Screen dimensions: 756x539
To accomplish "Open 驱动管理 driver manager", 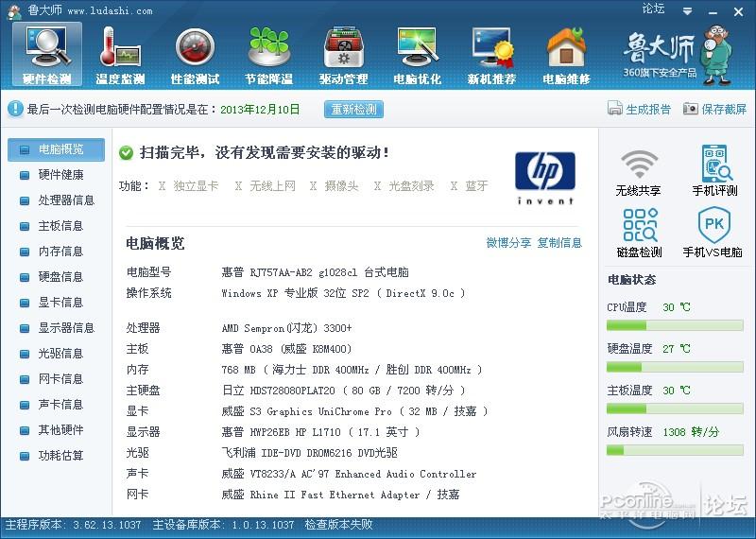I will point(343,55).
